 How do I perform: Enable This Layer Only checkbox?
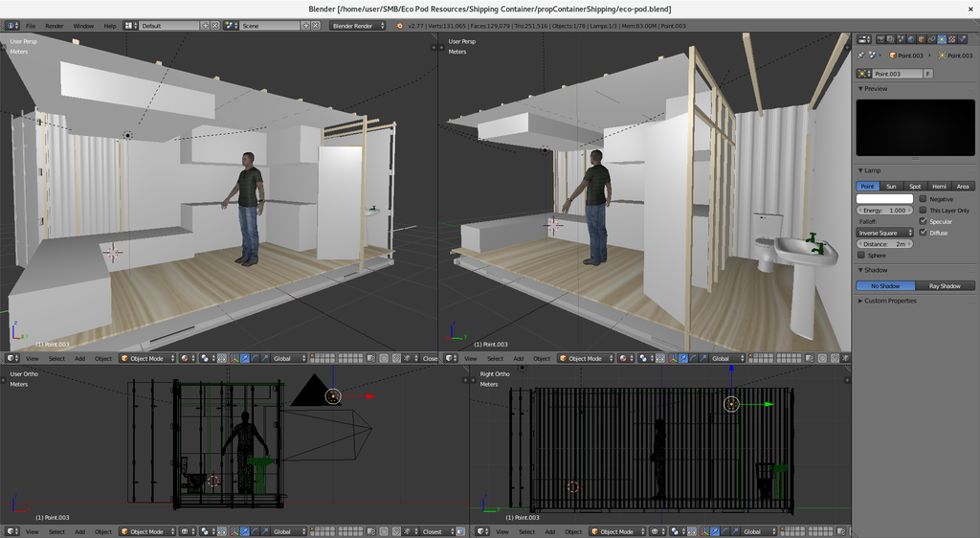(923, 210)
